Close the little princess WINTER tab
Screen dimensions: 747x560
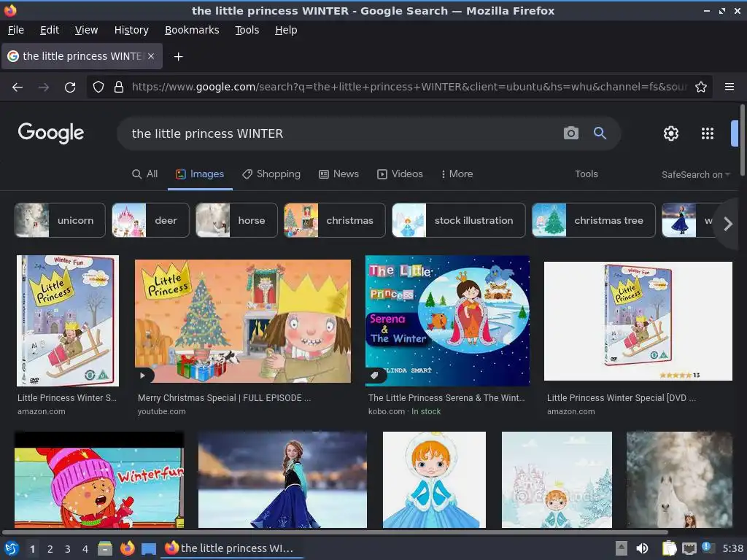pos(151,56)
